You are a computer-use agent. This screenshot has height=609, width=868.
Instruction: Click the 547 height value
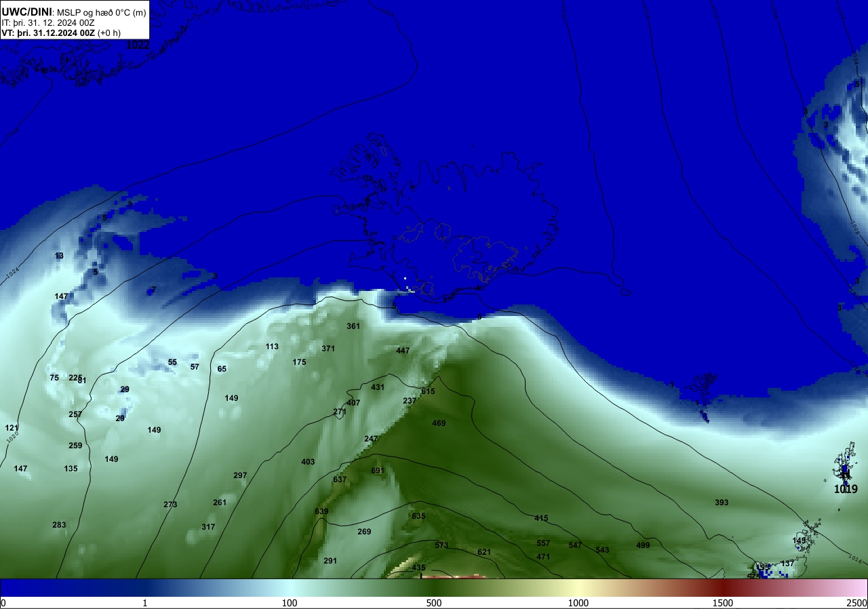[575, 545]
